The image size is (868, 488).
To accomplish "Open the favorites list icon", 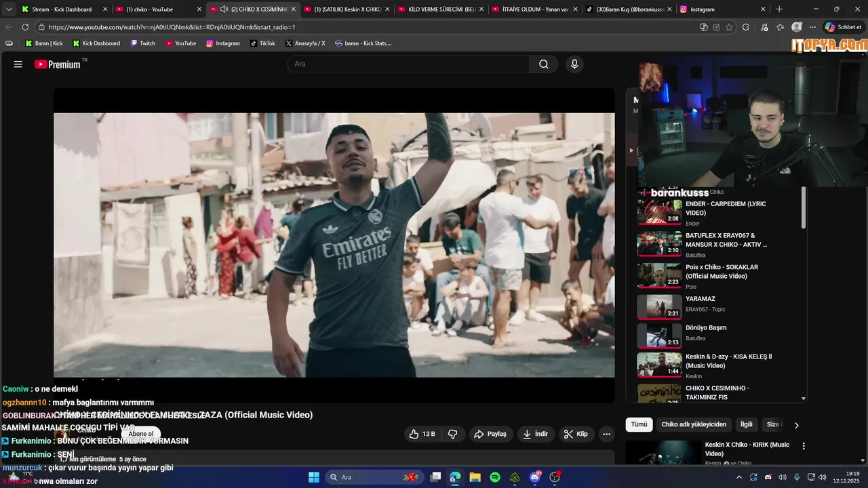I will point(781,27).
